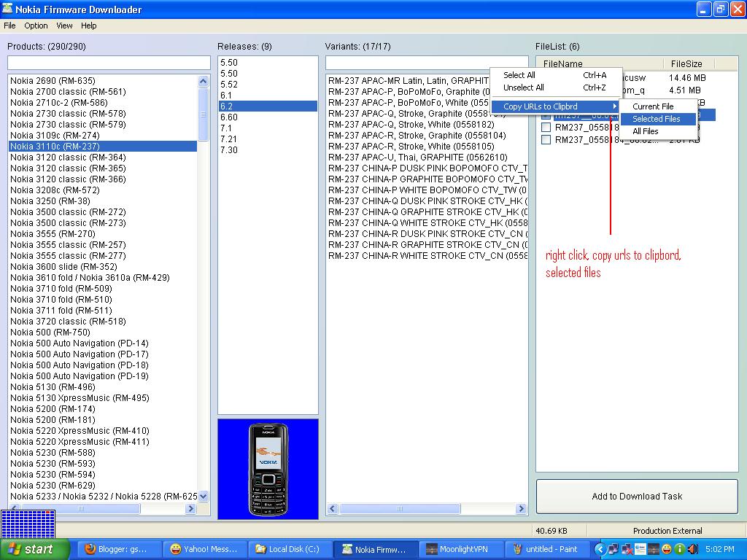Select product Nokia 2690 (RM-635)
This screenshot has height=560, width=747.
103,80
